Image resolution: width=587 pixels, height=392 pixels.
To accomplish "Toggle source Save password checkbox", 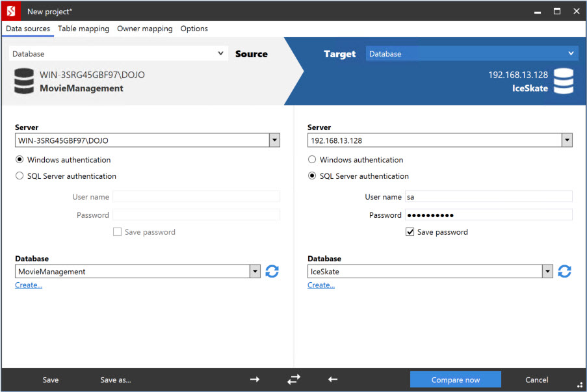I will coord(117,232).
